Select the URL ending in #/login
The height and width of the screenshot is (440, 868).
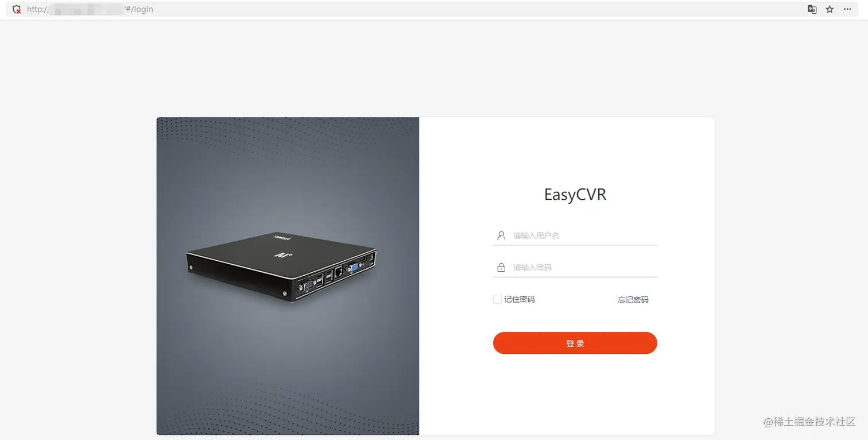[90, 9]
